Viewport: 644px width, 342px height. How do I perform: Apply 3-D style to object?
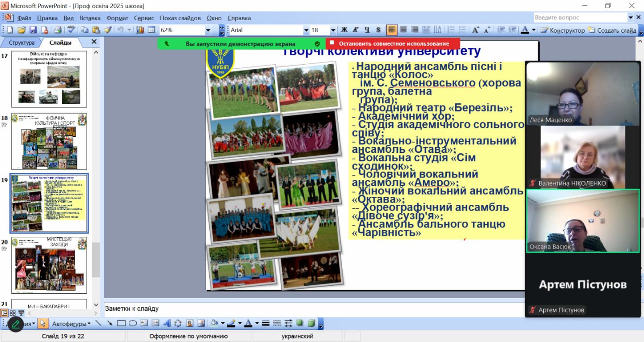click(311, 323)
